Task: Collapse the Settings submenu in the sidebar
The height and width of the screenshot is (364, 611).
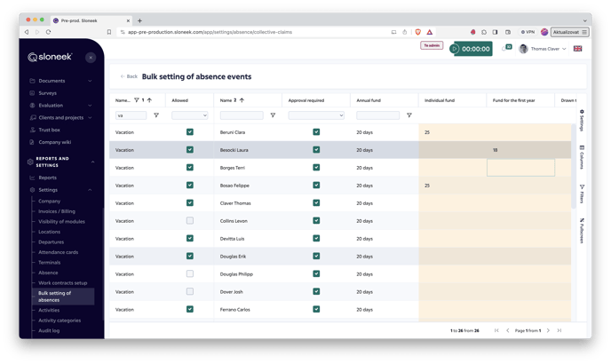Action: pyautogui.click(x=90, y=190)
